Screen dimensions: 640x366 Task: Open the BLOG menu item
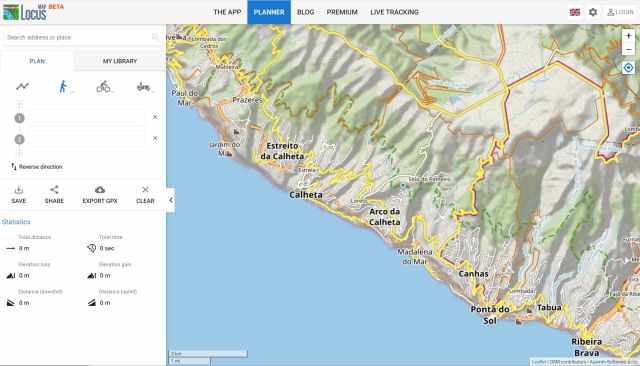[305, 12]
